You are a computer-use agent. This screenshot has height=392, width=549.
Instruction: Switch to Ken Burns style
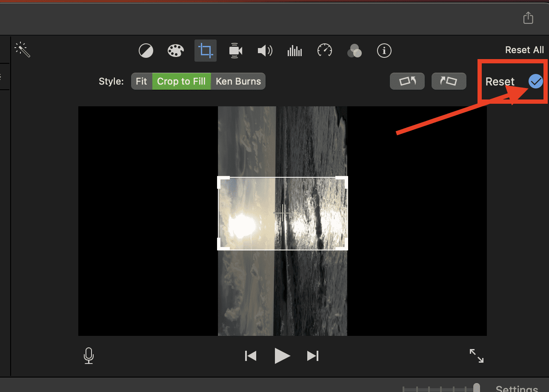(x=238, y=81)
